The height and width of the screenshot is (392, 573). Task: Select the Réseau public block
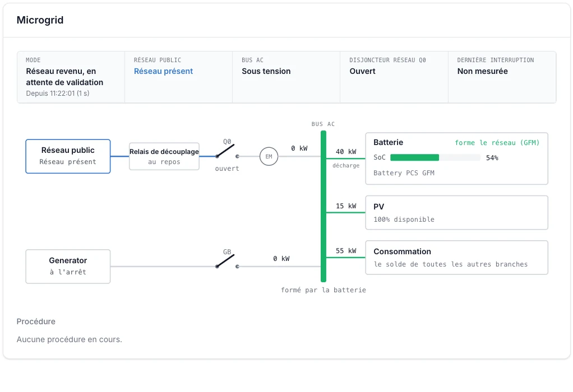tap(68, 156)
